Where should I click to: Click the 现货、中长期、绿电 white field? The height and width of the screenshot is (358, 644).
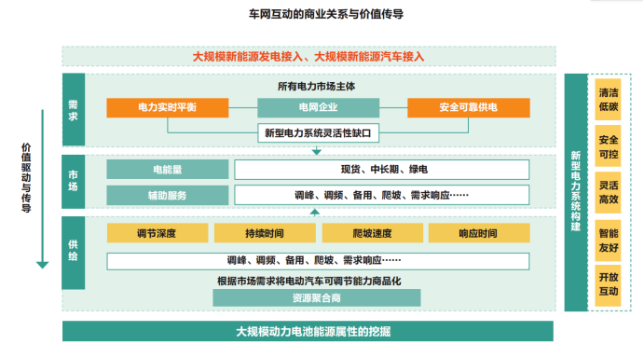pyautogui.click(x=382, y=170)
